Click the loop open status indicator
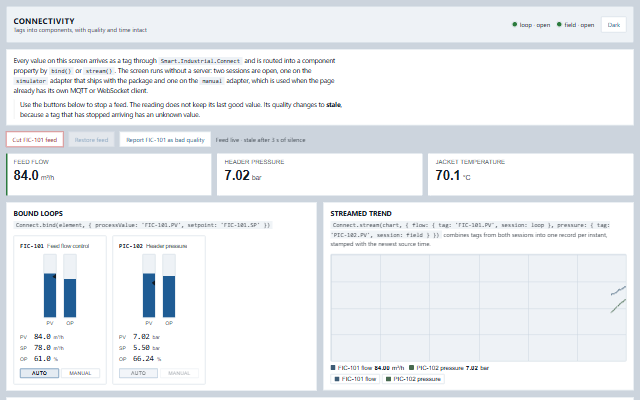This screenshot has width=640, height=400. tap(531, 25)
